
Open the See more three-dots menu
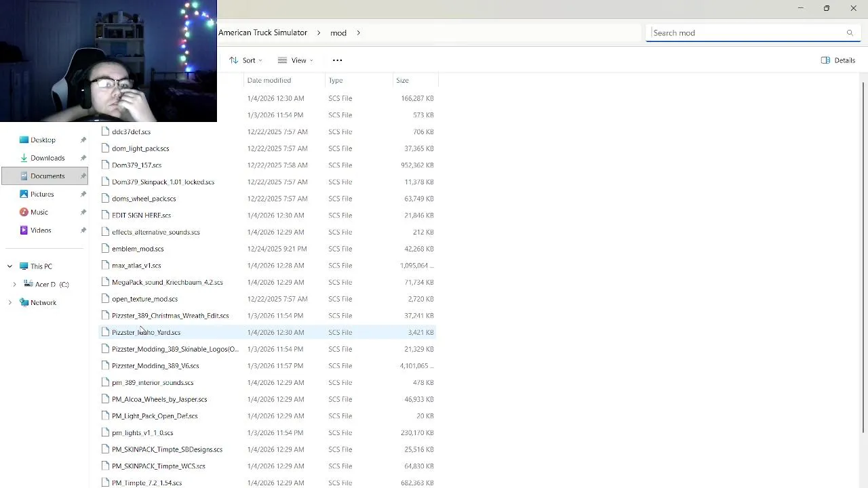(x=337, y=60)
